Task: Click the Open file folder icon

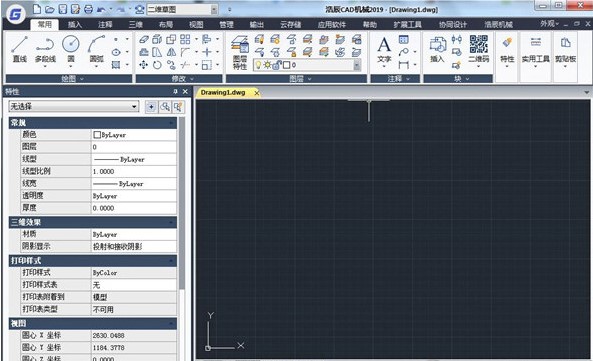Action: (50, 9)
